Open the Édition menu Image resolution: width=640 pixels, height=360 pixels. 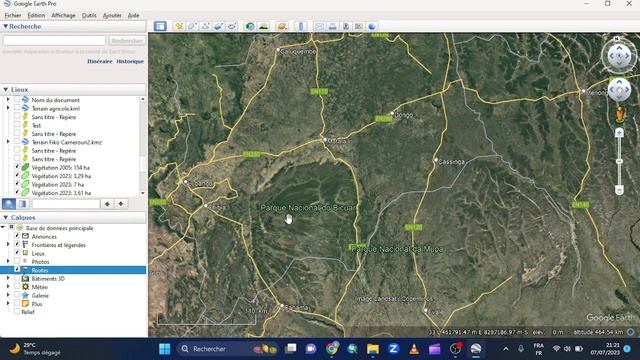click(36, 15)
